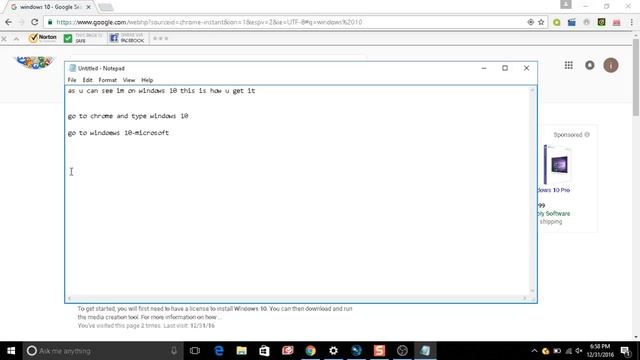
Task: Open the Action Center notifications icon
Action: click(625, 351)
